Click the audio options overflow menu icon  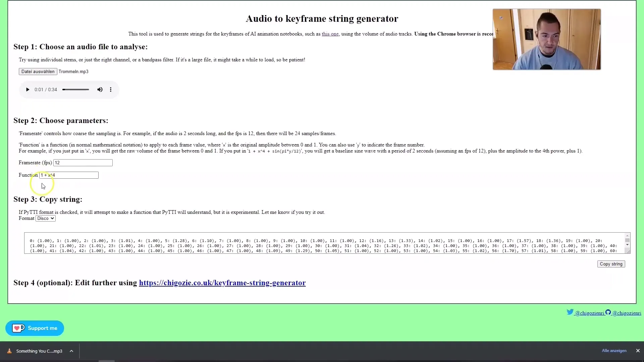(x=111, y=89)
